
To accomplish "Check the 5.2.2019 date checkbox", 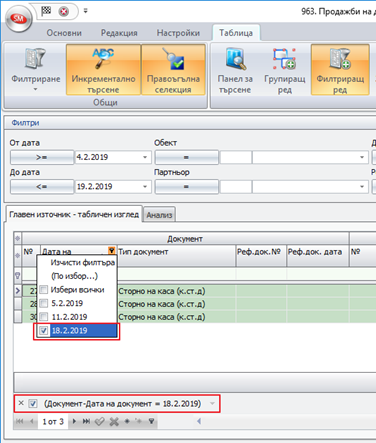I will [x=44, y=303].
